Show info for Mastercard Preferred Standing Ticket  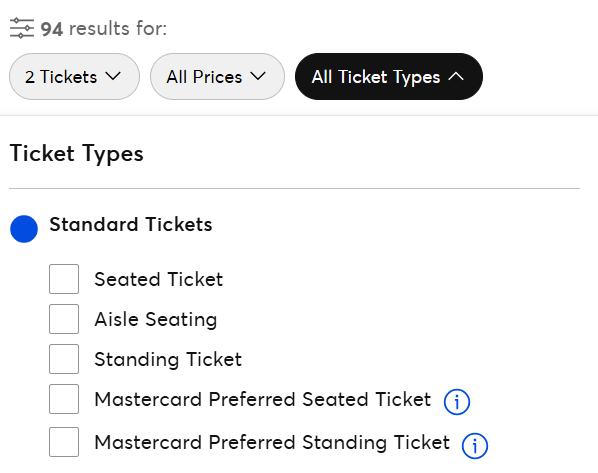coord(474,446)
